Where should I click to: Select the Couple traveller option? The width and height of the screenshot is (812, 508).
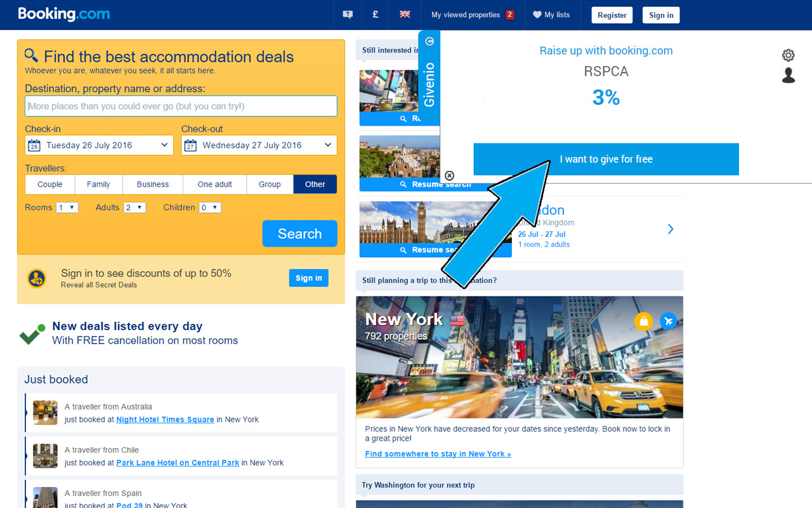coord(50,184)
